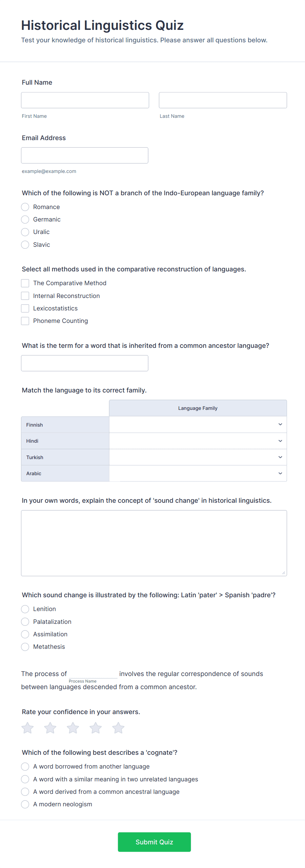Click the Email Address input box
The image size is (305, 868).
click(x=85, y=155)
